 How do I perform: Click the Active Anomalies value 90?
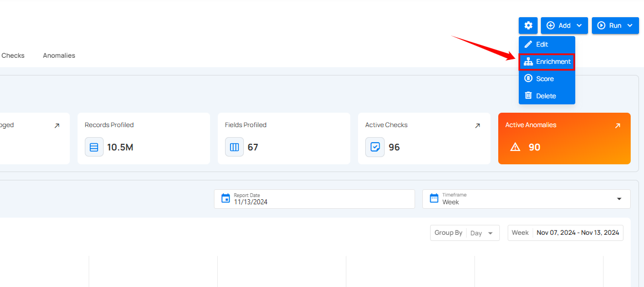pyautogui.click(x=534, y=147)
